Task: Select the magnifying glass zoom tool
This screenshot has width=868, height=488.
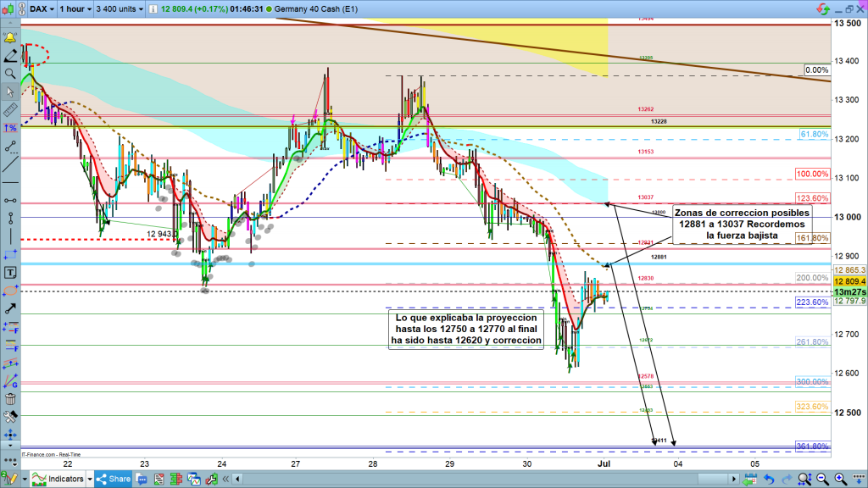Action: pos(11,74)
